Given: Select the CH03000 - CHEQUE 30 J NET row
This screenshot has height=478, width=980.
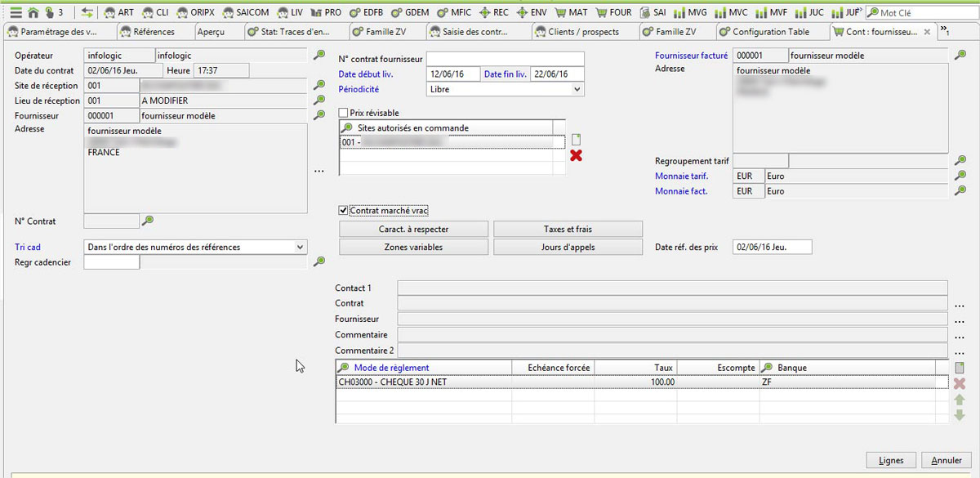Looking at the screenshot, I should click(644, 382).
